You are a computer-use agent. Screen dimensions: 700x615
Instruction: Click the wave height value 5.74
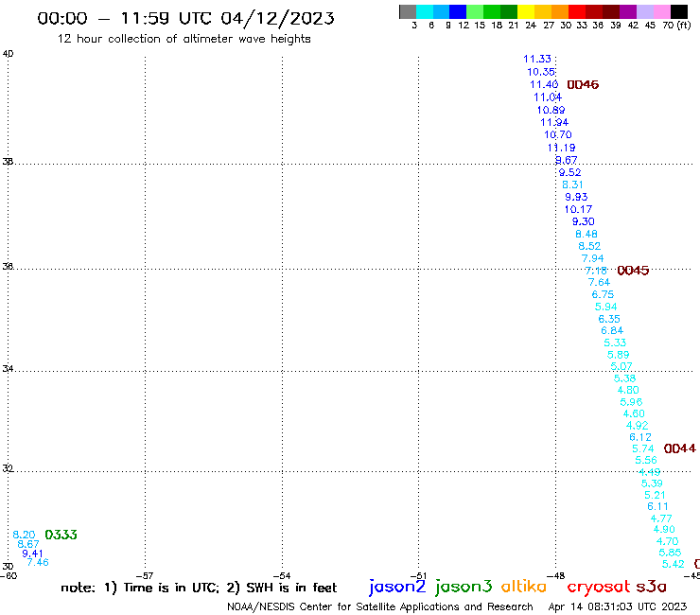coord(643,448)
